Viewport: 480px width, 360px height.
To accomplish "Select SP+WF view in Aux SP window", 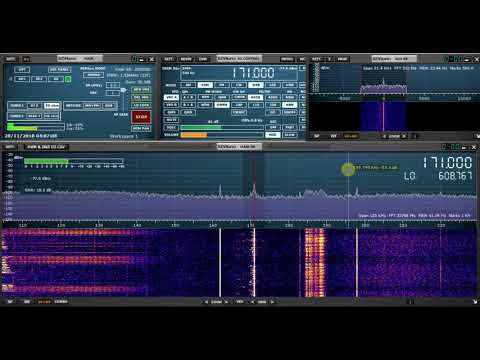I will click(x=351, y=136).
